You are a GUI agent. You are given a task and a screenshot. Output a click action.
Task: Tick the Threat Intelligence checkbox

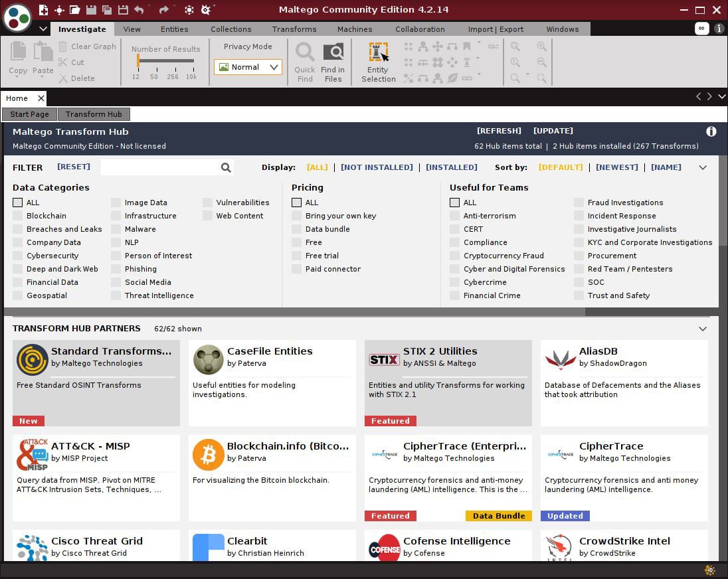pyautogui.click(x=116, y=295)
